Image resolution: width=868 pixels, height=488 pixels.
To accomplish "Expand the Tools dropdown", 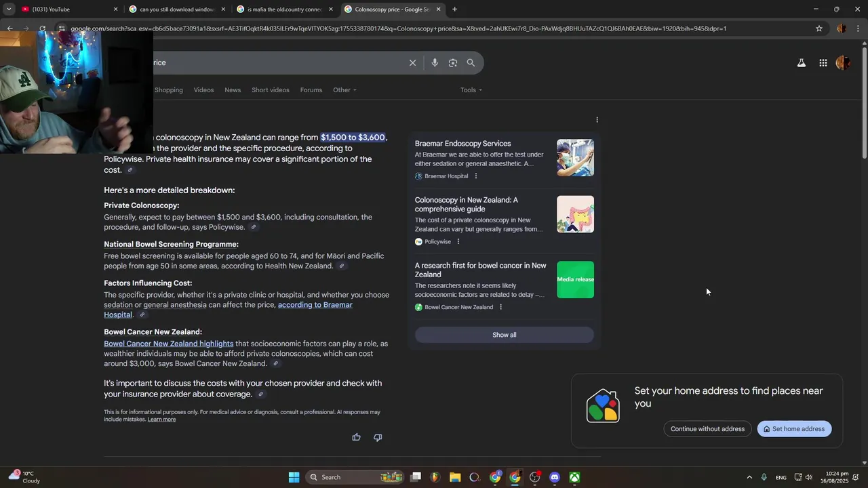I will (471, 90).
